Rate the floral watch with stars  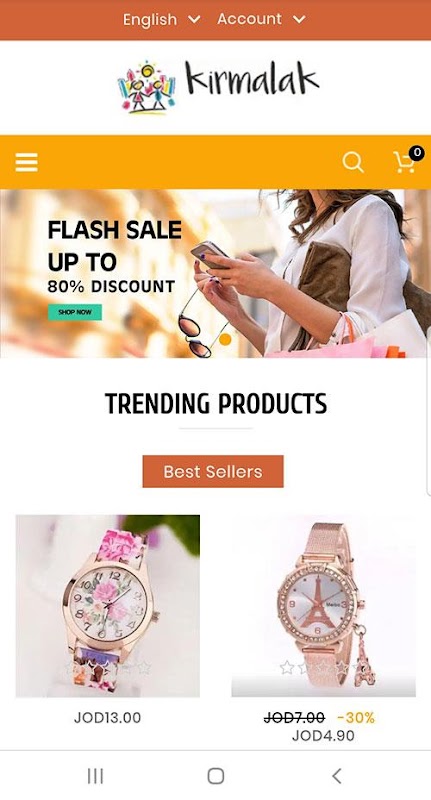(108, 667)
